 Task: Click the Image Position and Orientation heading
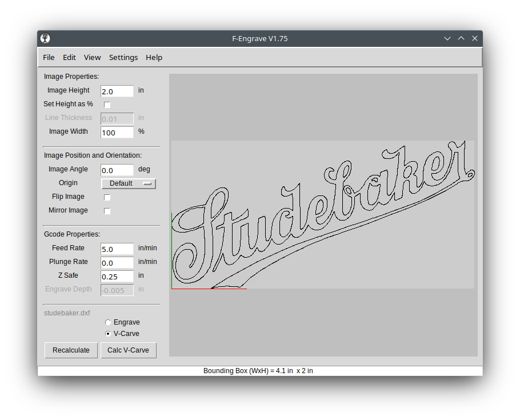tap(93, 155)
